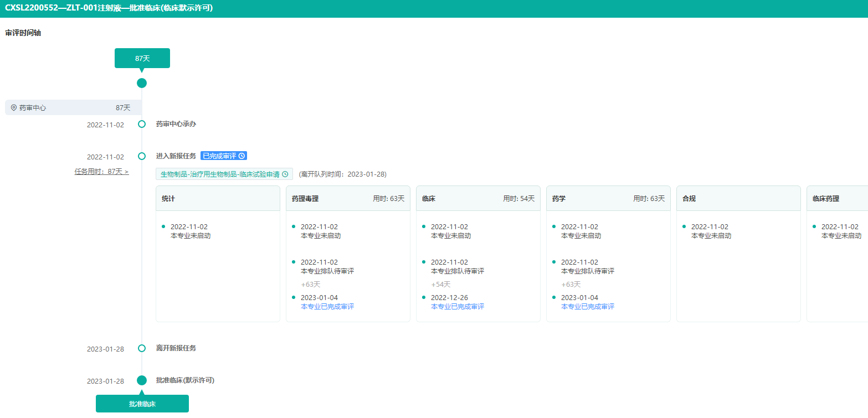Select the 药审中心承办 timeline node
The width and height of the screenshot is (868, 418).
click(x=142, y=124)
